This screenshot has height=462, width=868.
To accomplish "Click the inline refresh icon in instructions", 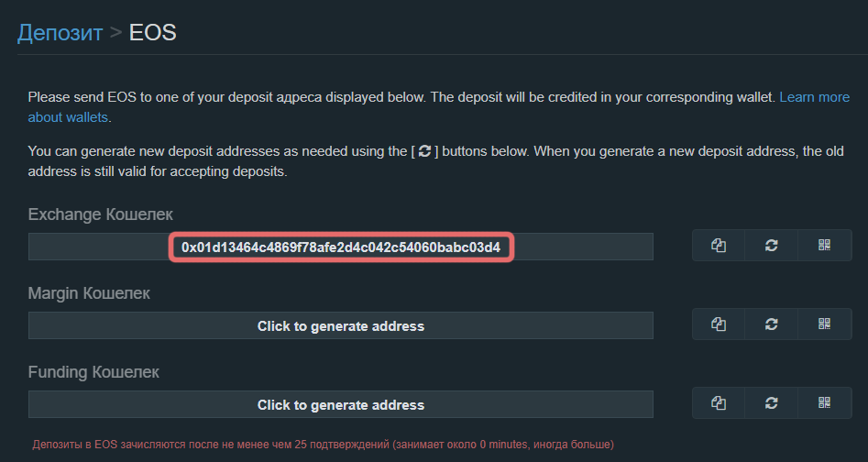I will (424, 151).
